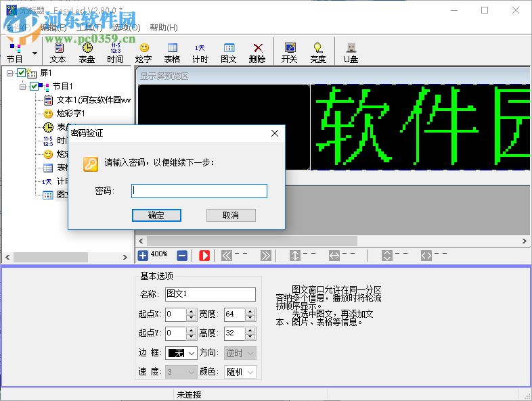Click the move-right double arrow icon
Viewport: 532px width, 401px height.
click(x=265, y=256)
